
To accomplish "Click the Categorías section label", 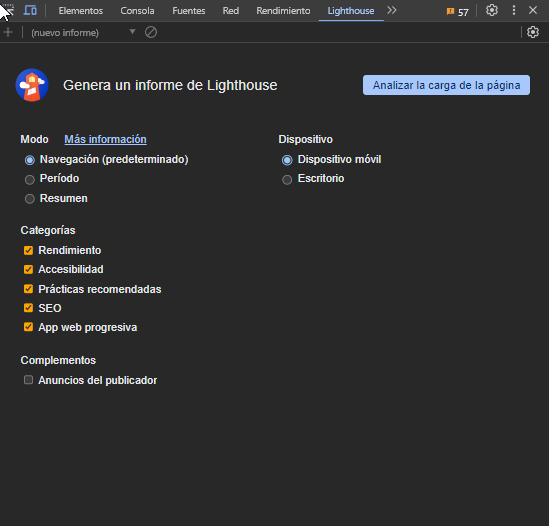I will click(48, 230).
